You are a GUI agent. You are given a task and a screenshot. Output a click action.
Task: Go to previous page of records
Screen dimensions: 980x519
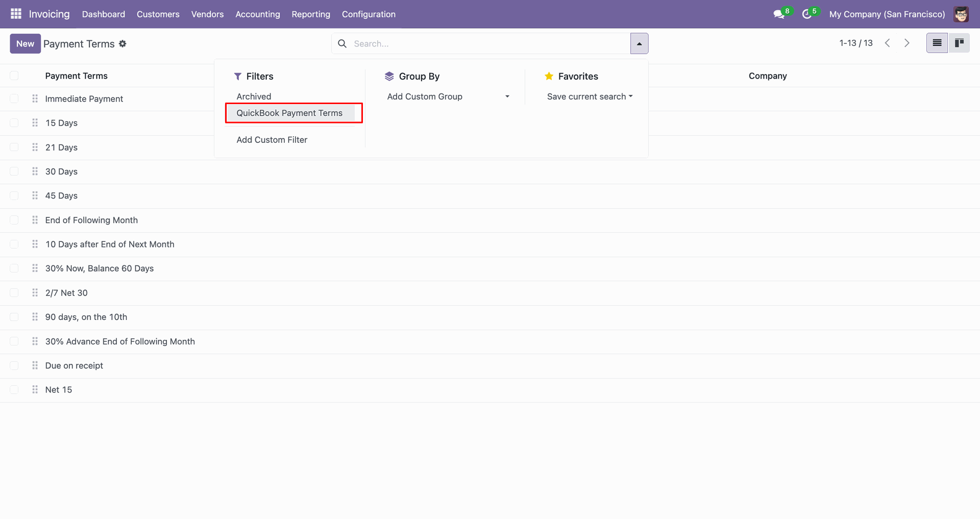tap(888, 43)
